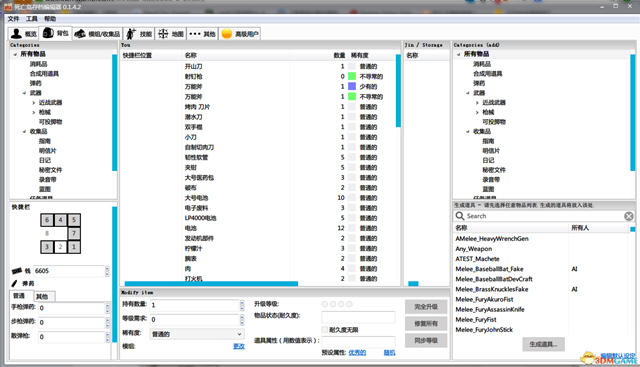Collapse 武器 in the left Categories tree
Viewport: 640px width, 367px height.
[24, 93]
